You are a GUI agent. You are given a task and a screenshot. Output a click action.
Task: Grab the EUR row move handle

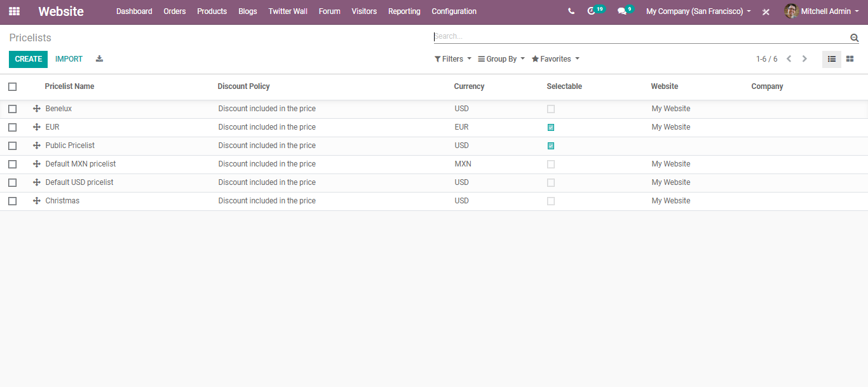(x=37, y=127)
